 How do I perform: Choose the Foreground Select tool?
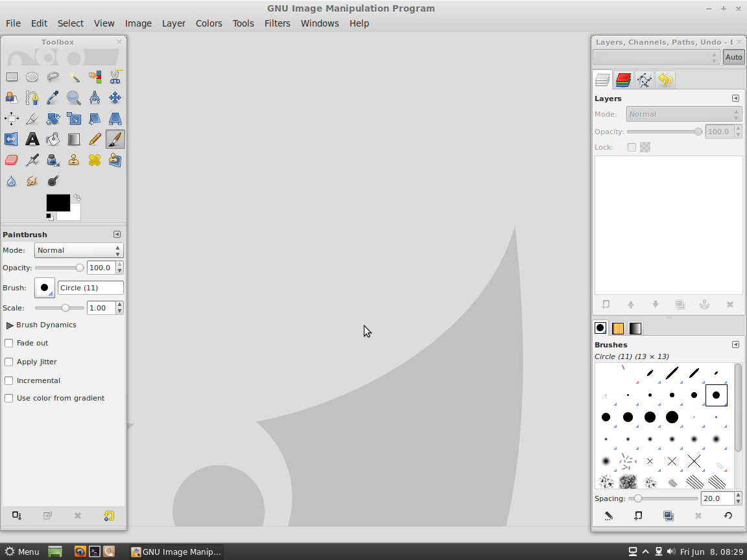click(x=12, y=98)
